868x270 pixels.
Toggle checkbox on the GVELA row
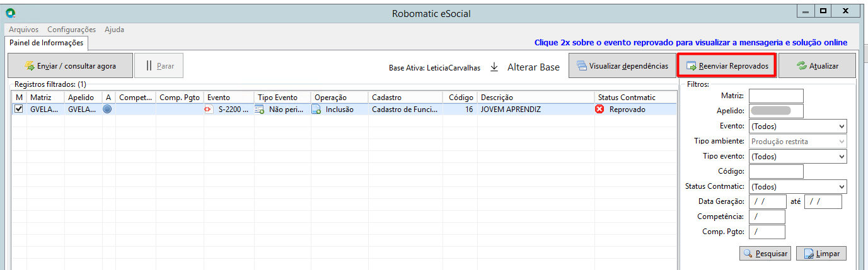coord(19,109)
